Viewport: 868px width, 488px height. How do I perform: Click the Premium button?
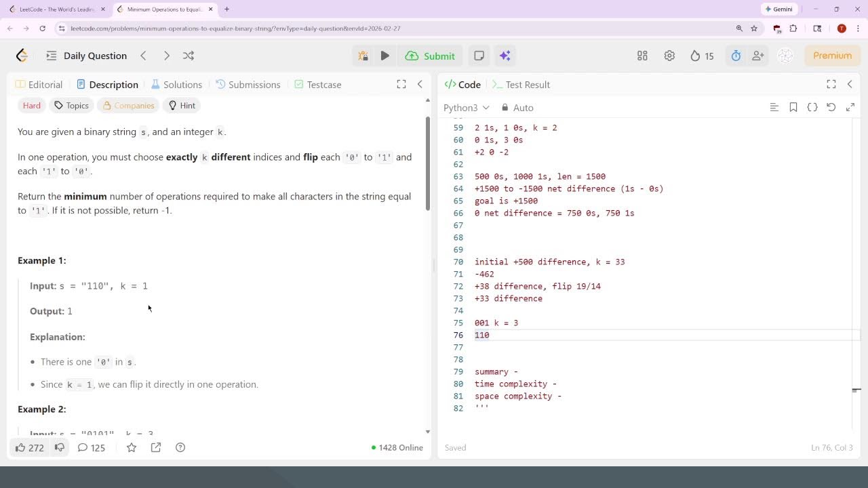pos(832,56)
